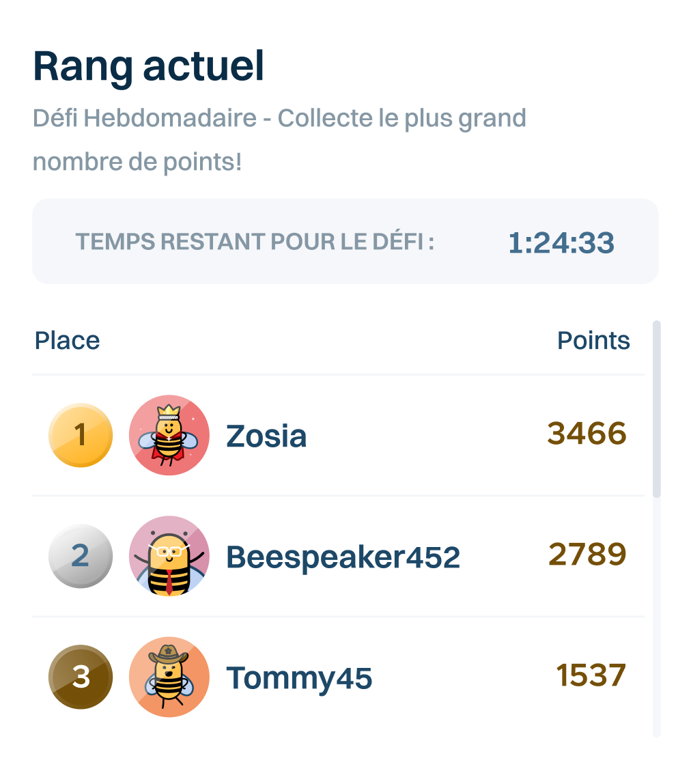The image size is (691, 784).
Task: Click the leaderboard scrollbar thumb
Action: coord(657,408)
